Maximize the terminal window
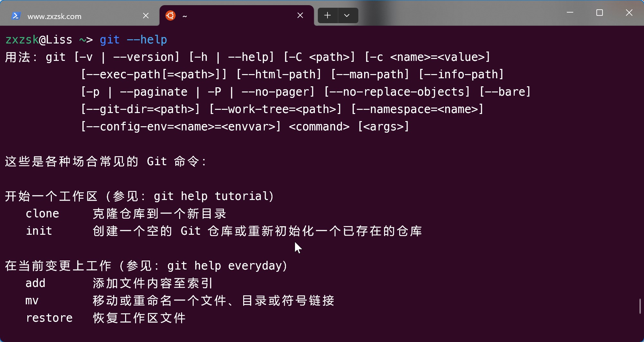 (600, 13)
